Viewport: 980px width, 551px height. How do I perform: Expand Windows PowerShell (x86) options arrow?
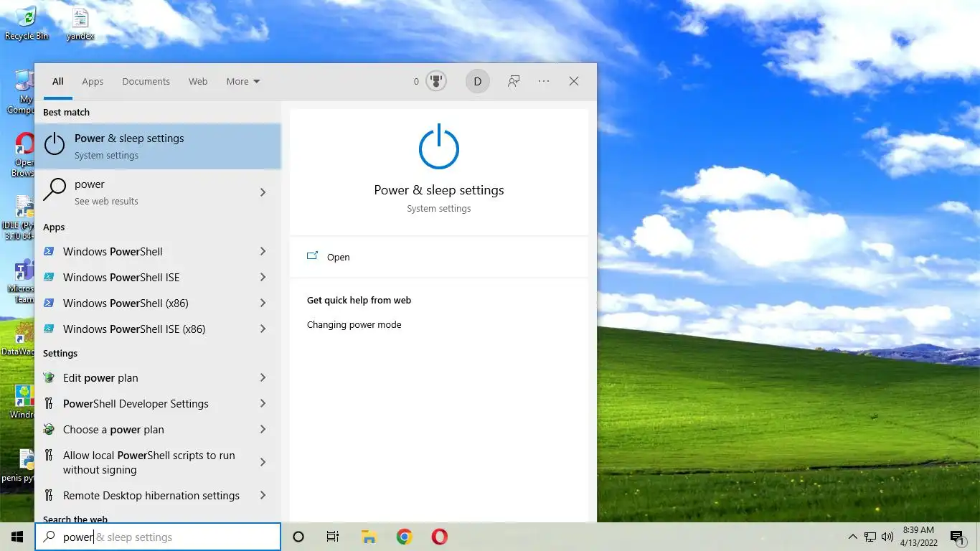tap(263, 303)
